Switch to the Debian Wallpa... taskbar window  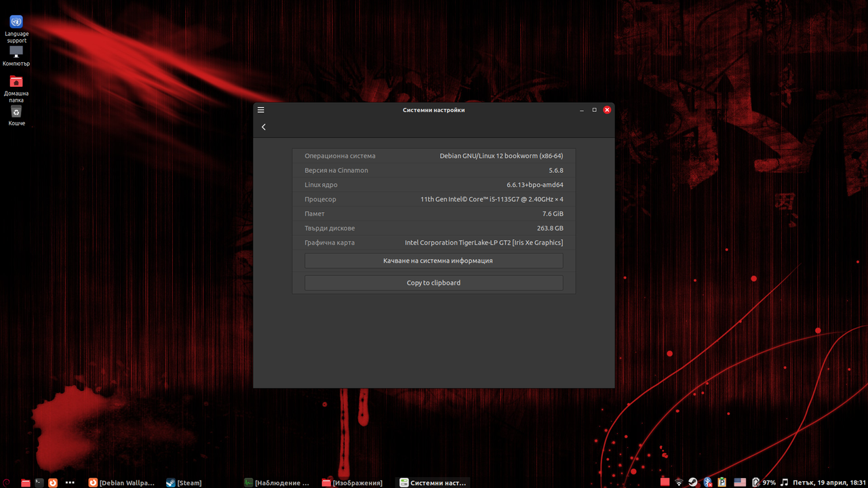122,483
